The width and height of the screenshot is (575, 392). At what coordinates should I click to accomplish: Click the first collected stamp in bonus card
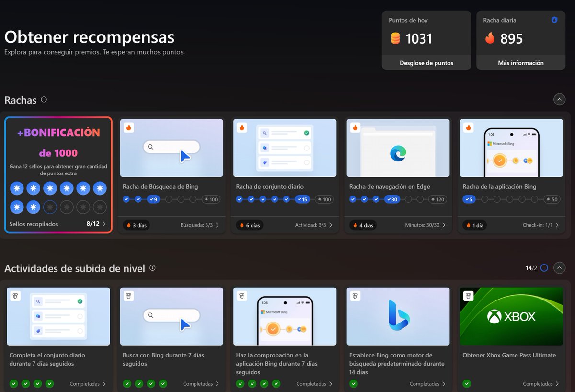pos(17,188)
